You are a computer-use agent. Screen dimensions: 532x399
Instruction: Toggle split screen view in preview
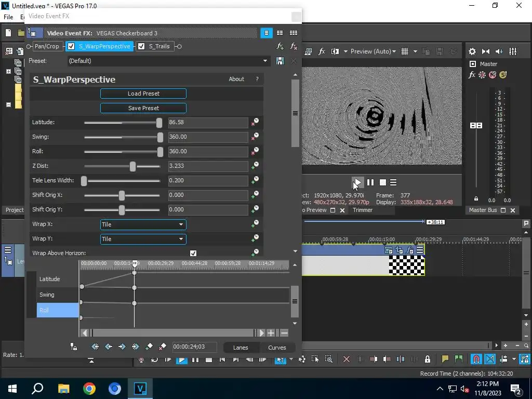point(335,51)
